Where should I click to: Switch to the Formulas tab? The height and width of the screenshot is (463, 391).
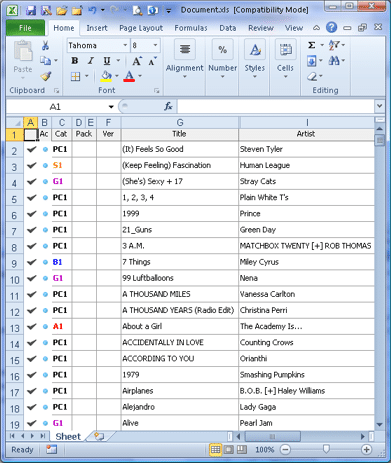click(191, 28)
